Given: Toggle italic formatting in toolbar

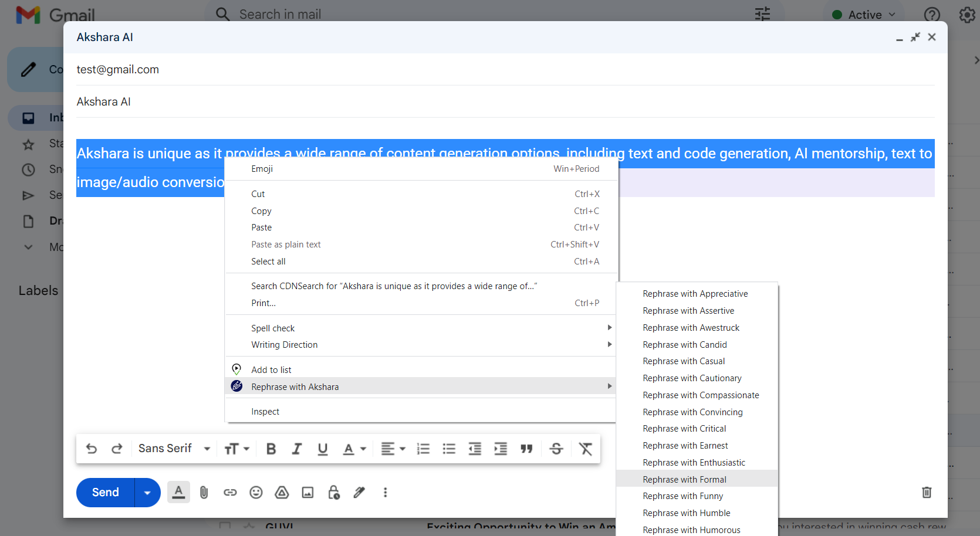Looking at the screenshot, I should [297, 449].
